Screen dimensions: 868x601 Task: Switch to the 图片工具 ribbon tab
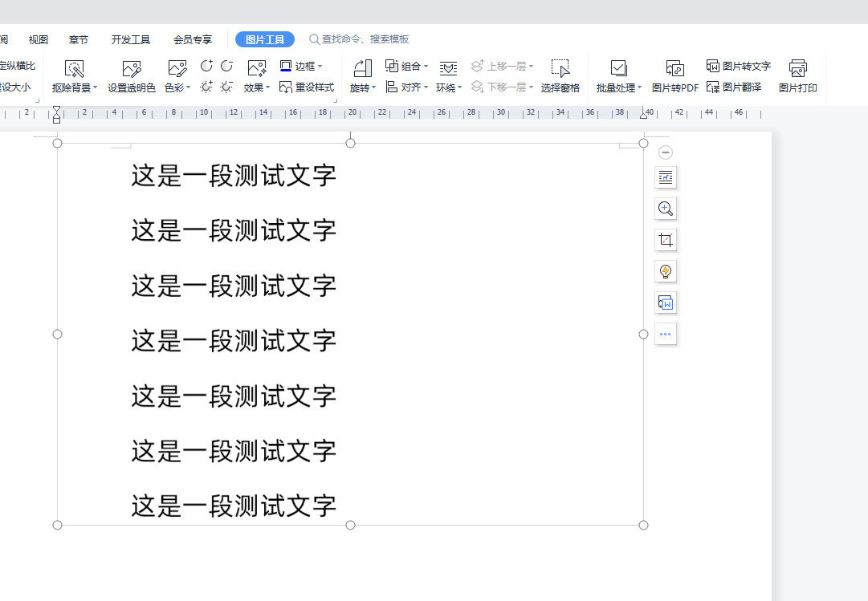pyautogui.click(x=265, y=39)
